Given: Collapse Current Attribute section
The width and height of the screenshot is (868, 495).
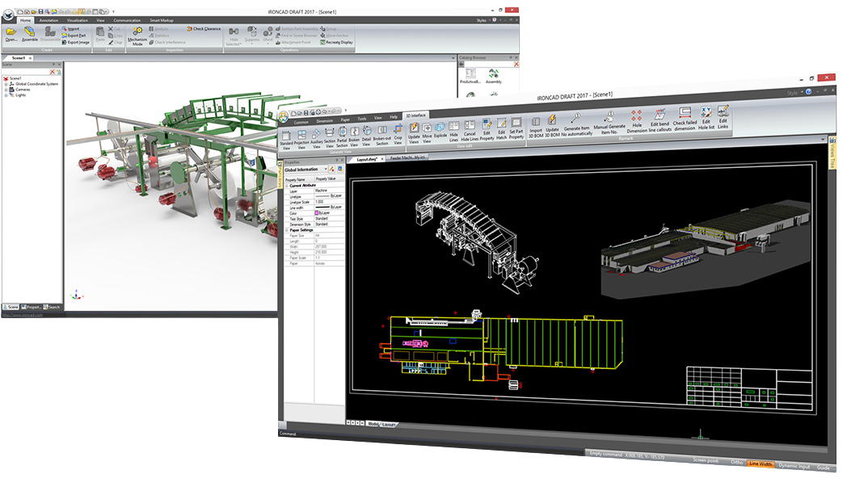Looking at the screenshot, I should click(286, 186).
